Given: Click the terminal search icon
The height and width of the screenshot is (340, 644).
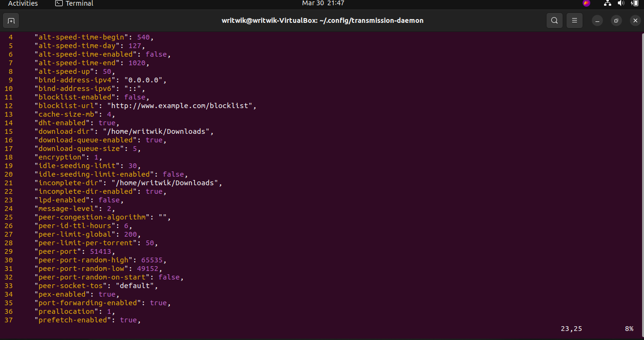Looking at the screenshot, I should 554,20.
